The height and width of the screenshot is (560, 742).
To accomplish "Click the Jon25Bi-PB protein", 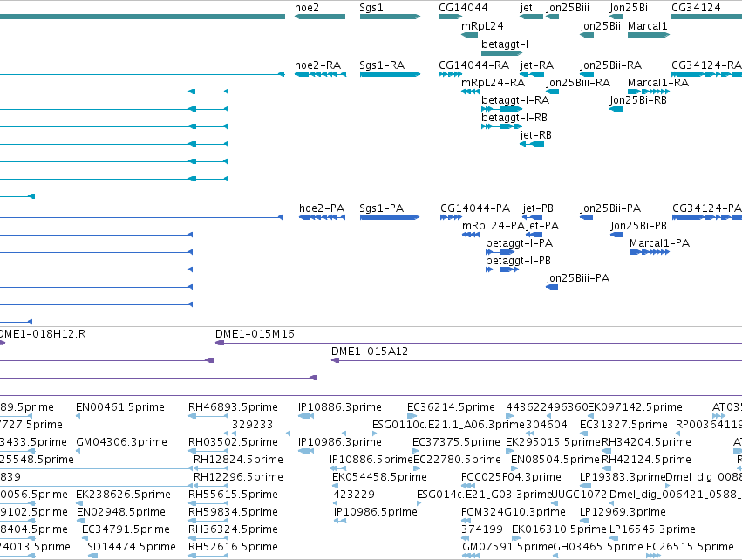I will 616,235.
